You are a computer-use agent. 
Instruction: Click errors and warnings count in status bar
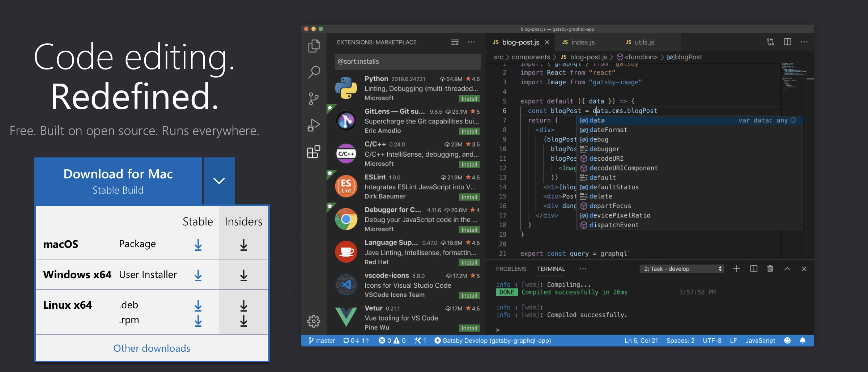[392, 341]
